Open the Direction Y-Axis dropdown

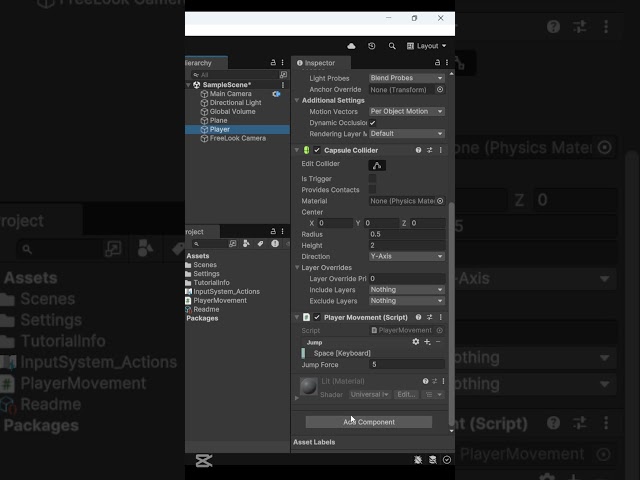click(x=407, y=256)
